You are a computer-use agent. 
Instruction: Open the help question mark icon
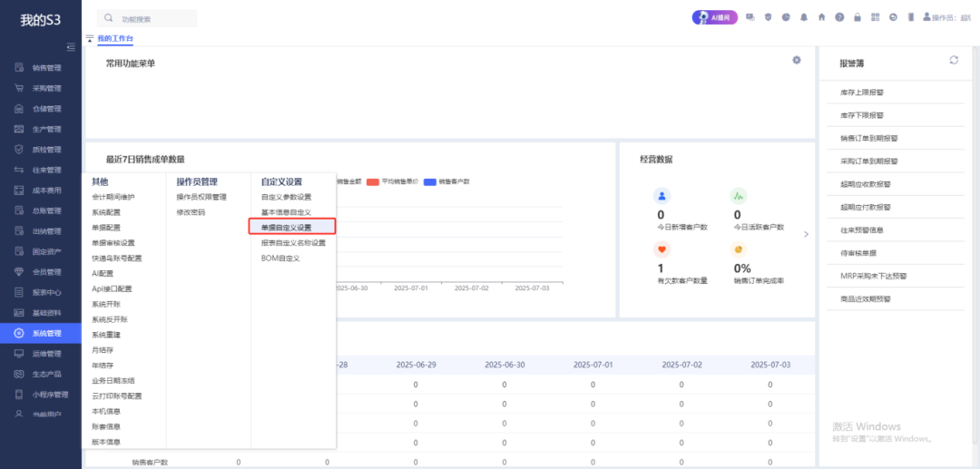tap(839, 17)
